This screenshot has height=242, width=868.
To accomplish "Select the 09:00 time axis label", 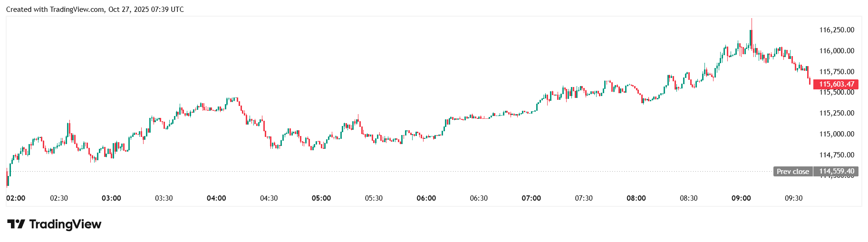I will click(x=741, y=198).
